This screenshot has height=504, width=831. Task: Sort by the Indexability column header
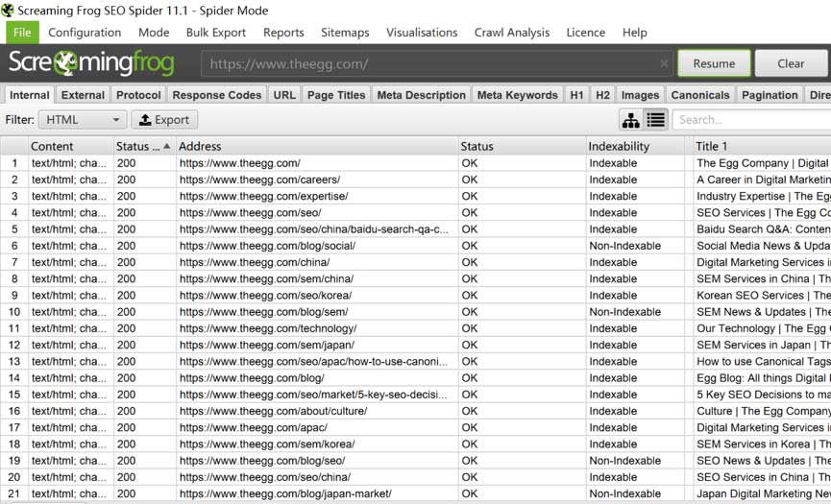pyautogui.click(x=635, y=146)
